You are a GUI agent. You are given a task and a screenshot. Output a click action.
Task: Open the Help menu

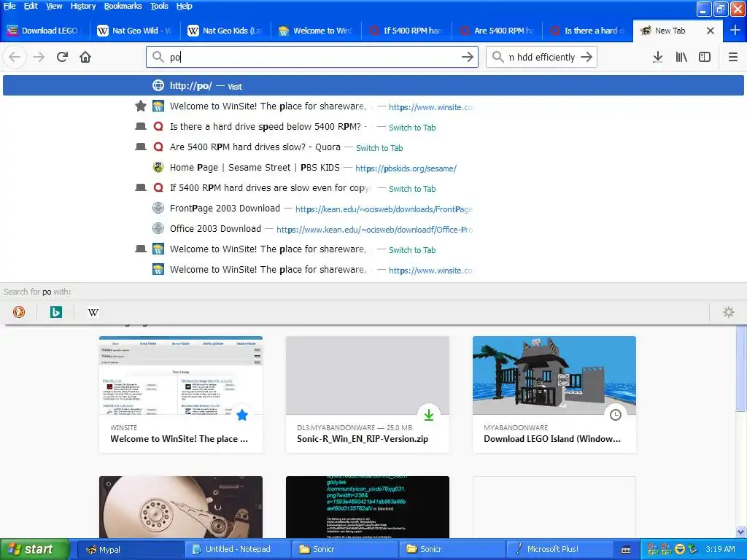(184, 6)
